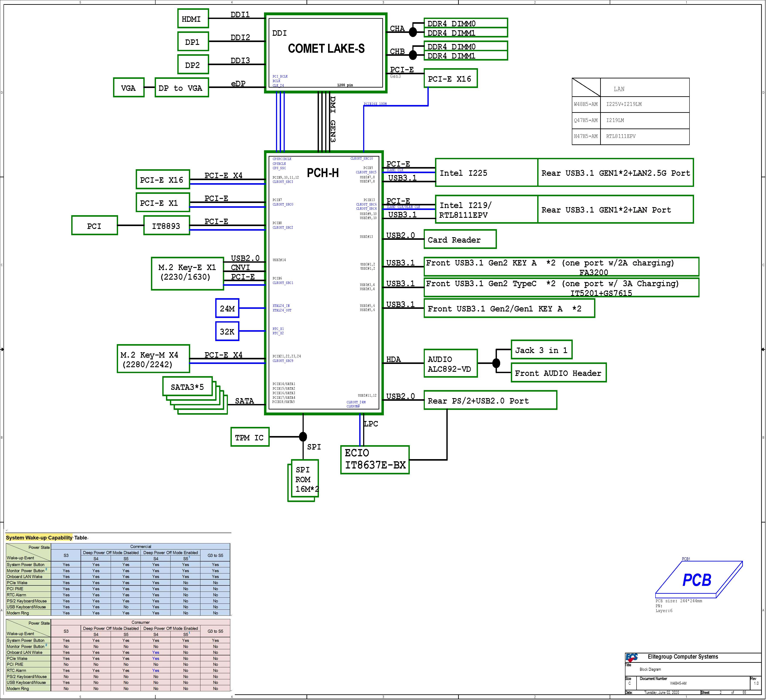Viewport: 769px width, 700px height.
Task: Select the M.2 Key-M X4 block
Action: 153,359
